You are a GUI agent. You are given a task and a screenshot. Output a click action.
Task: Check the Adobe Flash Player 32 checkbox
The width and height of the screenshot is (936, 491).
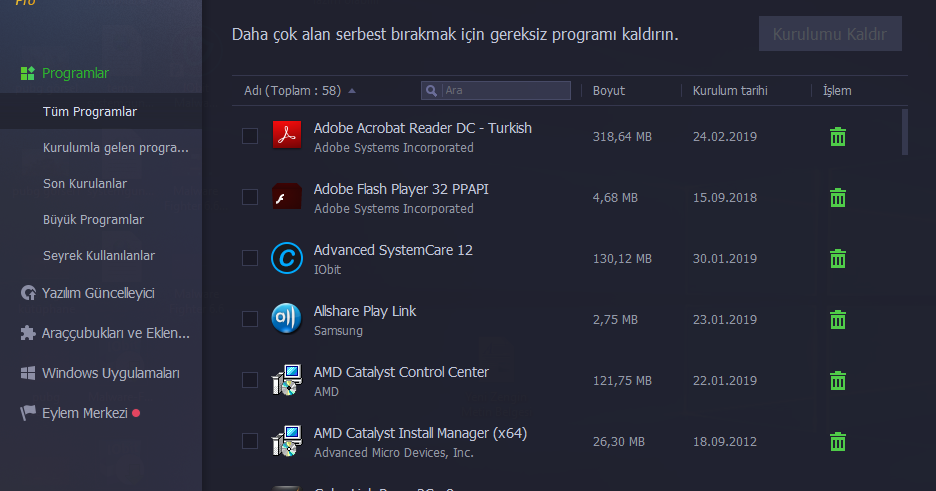tap(250, 197)
